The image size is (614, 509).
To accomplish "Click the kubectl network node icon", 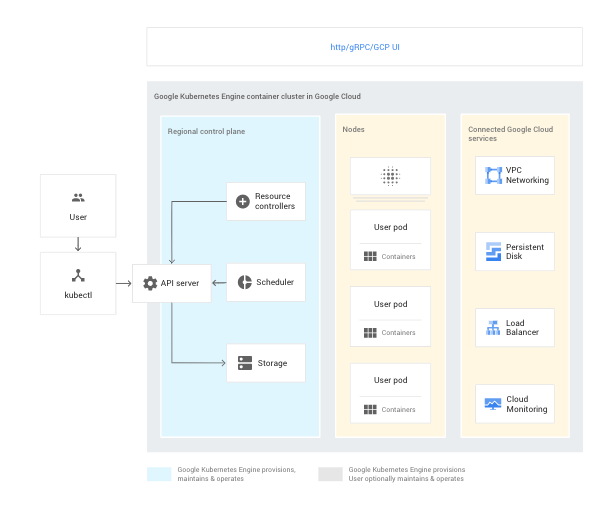I will click(78, 276).
